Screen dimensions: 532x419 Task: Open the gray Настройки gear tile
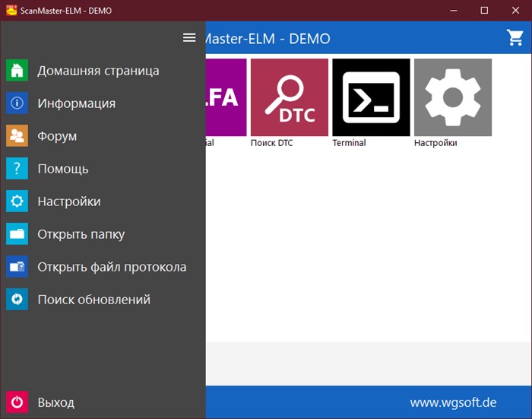pyautogui.click(x=453, y=97)
